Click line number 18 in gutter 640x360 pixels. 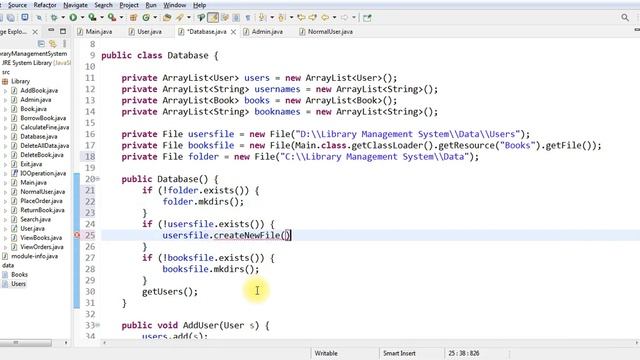[x=90, y=157]
